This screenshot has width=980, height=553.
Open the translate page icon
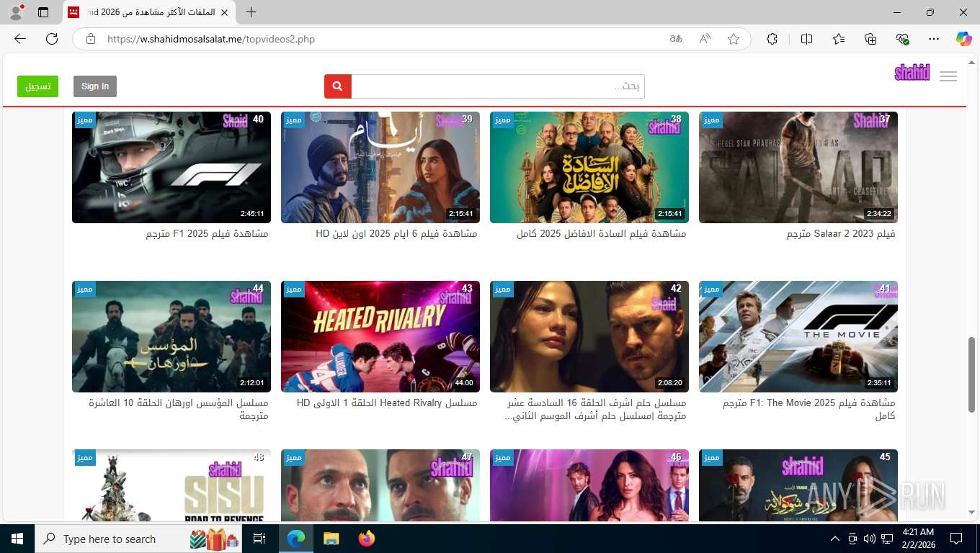676,39
